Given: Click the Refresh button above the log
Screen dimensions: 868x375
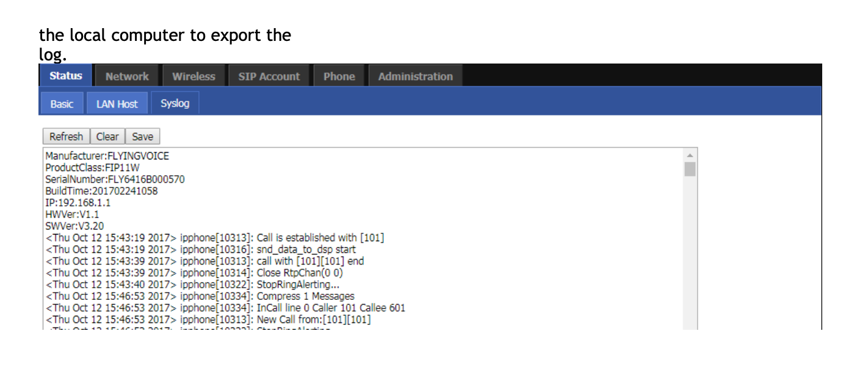Looking at the screenshot, I should pyautogui.click(x=67, y=136).
